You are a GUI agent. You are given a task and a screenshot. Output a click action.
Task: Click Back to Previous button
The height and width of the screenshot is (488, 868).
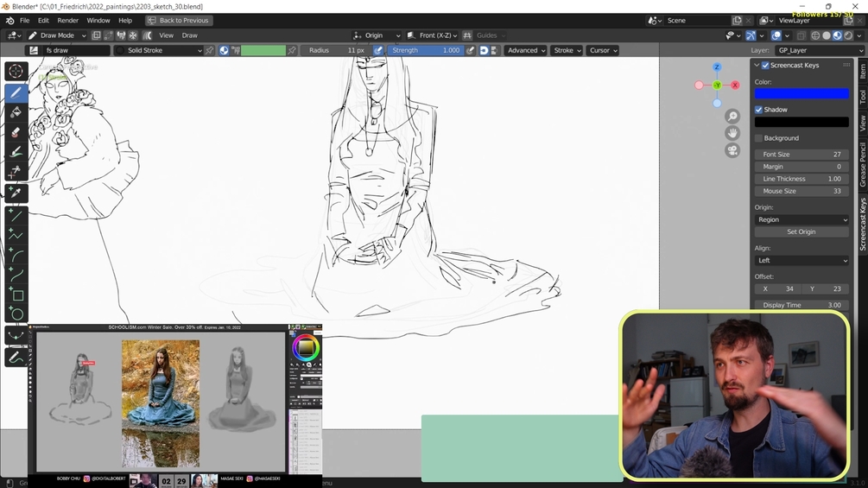coord(180,21)
